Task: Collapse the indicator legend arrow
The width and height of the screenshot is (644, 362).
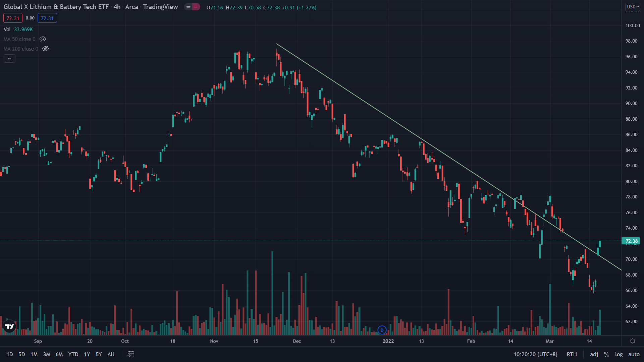Action: [x=9, y=59]
